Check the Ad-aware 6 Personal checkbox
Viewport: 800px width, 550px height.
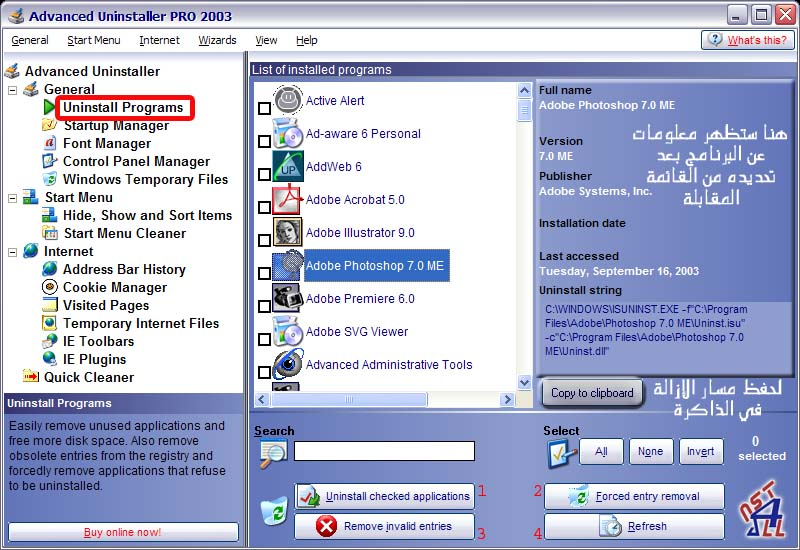coord(264,141)
